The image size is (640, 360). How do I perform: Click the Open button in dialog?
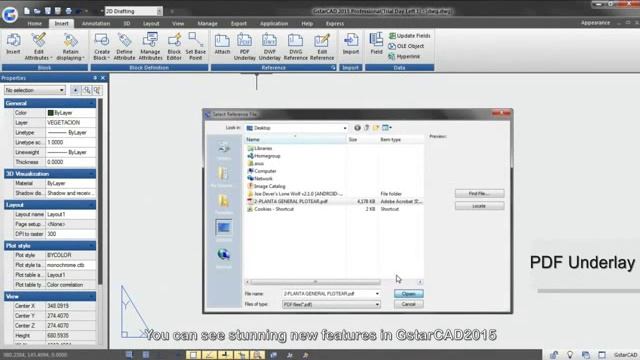point(409,294)
